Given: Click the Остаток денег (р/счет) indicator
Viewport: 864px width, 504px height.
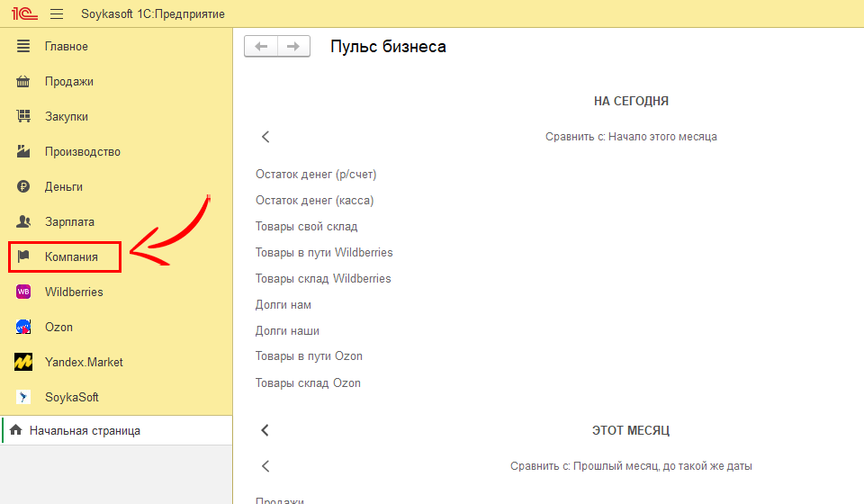Looking at the screenshot, I should (x=316, y=175).
